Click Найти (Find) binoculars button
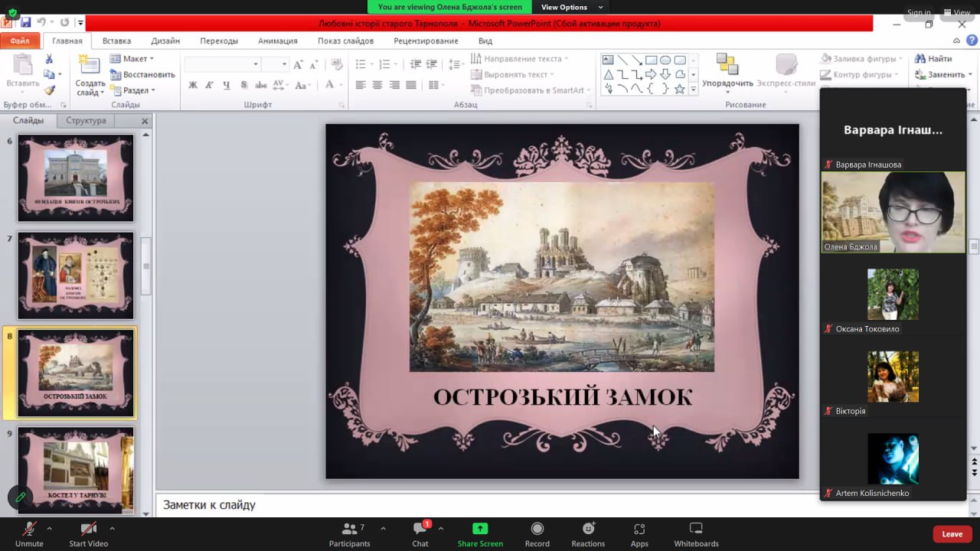This screenshot has width=980, height=551. 933,59
